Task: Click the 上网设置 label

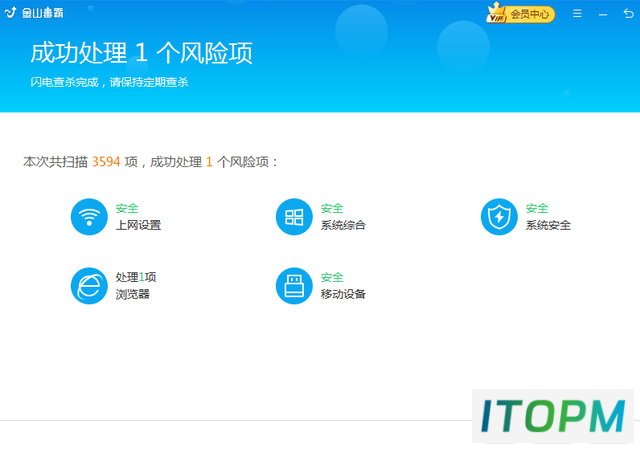Action: 138,225
